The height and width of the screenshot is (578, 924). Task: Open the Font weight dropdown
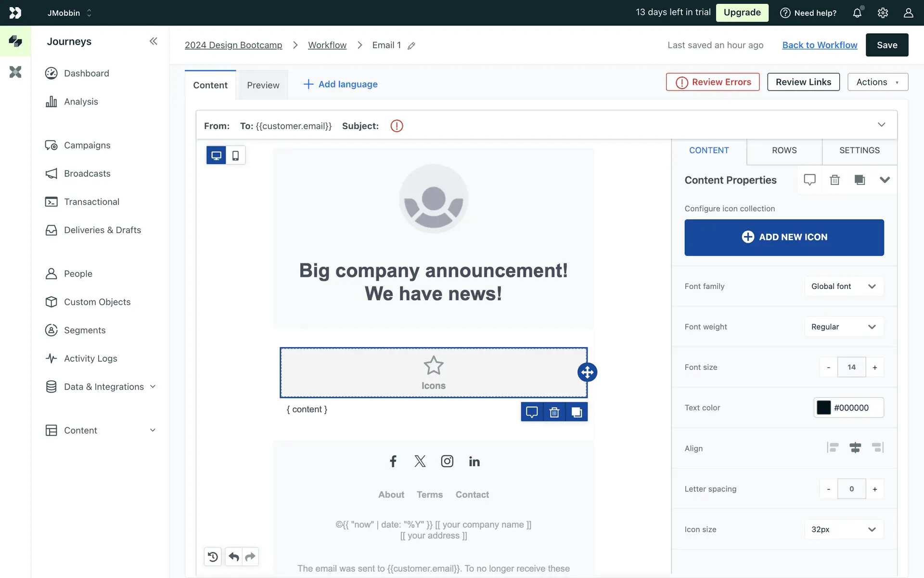point(844,327)
